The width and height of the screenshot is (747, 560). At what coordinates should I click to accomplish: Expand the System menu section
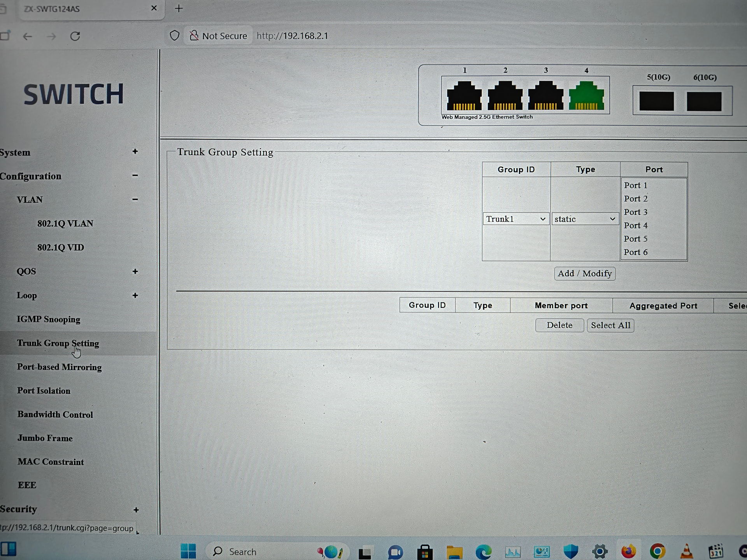(135, 152)
